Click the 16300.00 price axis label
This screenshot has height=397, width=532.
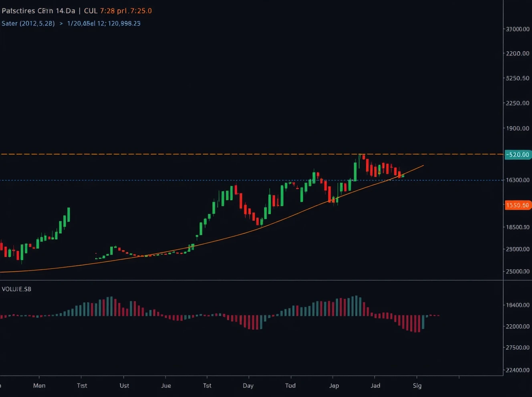click(518, 180)
